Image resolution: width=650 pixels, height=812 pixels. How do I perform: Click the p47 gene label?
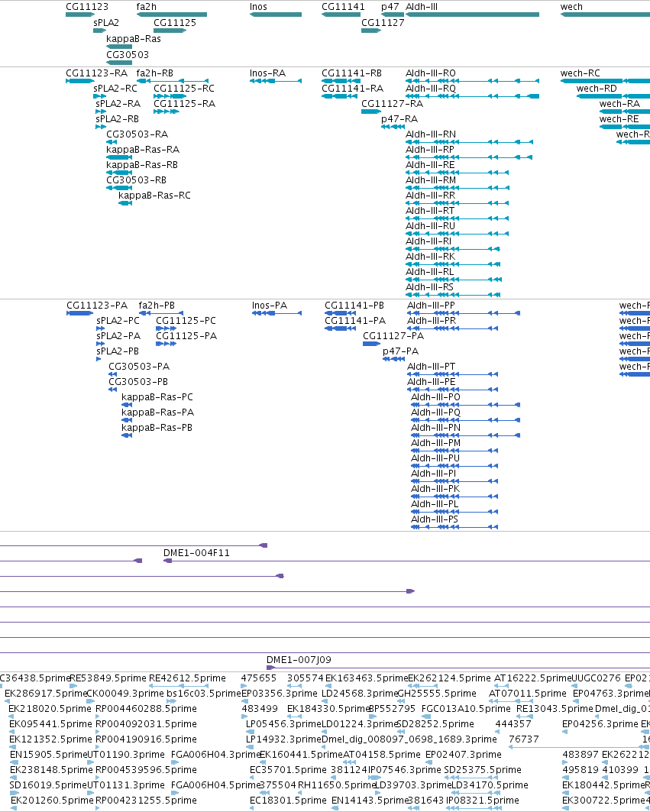[390, 7]
